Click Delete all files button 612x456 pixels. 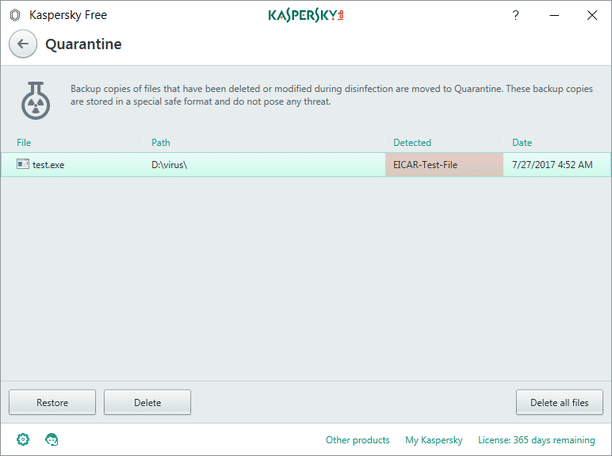click(559, 402)
